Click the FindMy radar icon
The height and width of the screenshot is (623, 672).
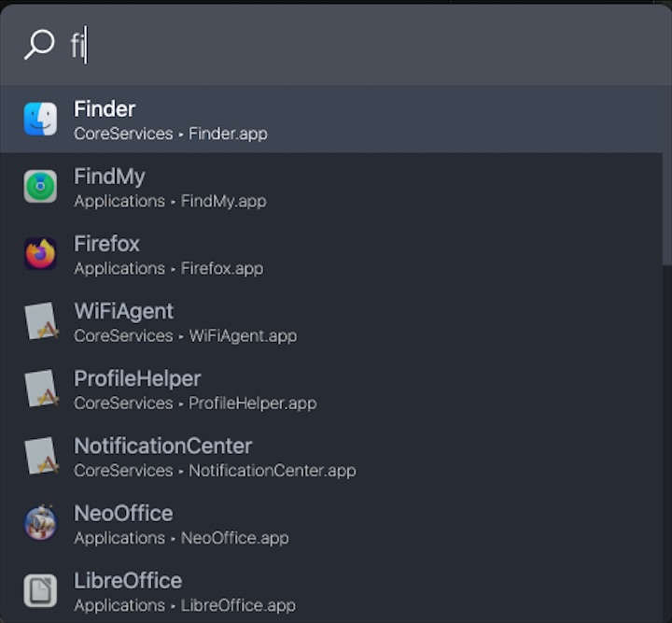pyautogui.click(x=40, y=187)
